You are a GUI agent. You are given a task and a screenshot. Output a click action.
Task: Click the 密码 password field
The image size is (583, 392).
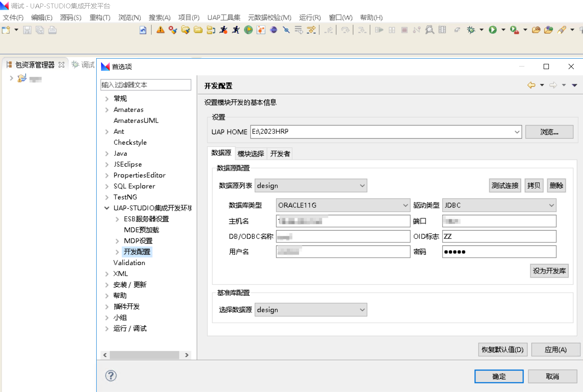click(499, 252)
